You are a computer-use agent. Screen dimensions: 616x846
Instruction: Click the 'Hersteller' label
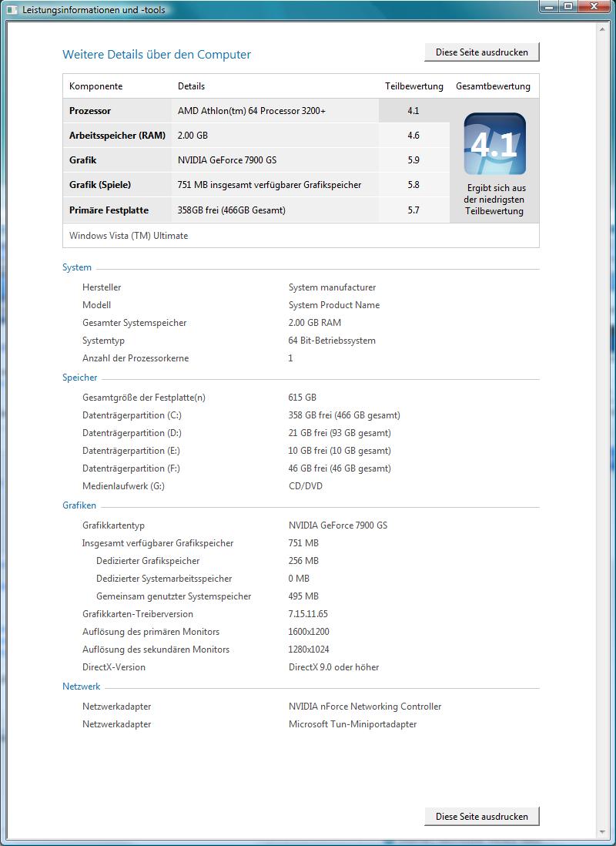[x=102, y=287]
